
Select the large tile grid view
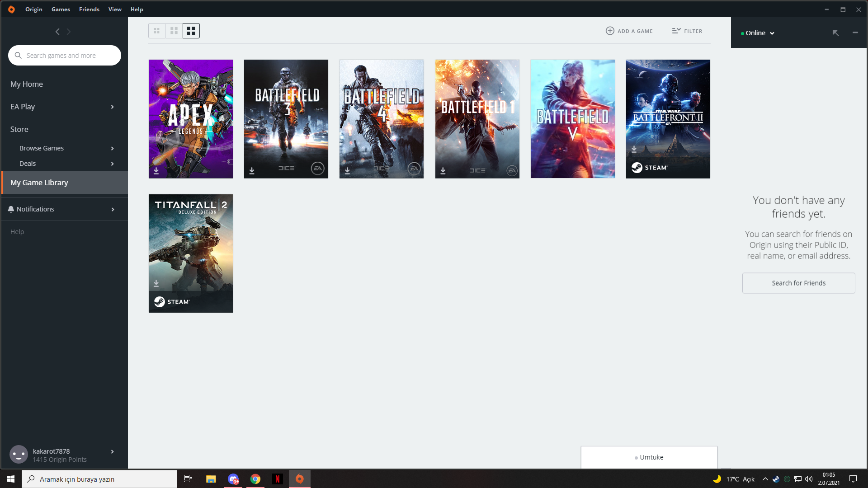coord(191,31)
